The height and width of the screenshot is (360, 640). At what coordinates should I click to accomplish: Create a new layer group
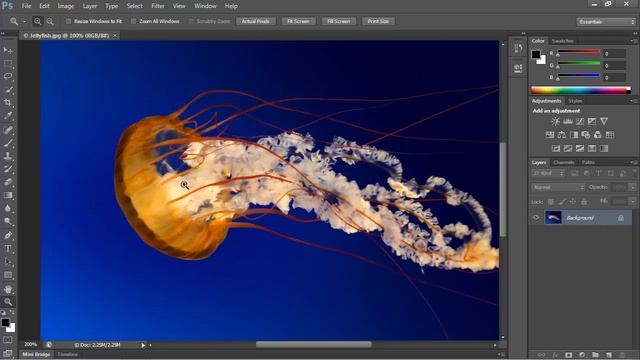coord(596,355)
